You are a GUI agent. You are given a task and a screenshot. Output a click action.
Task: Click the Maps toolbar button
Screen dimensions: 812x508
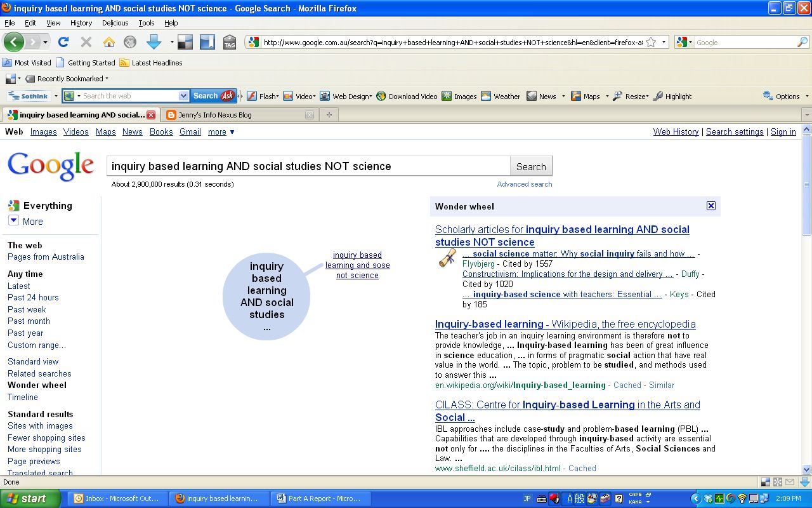point(585,97)
